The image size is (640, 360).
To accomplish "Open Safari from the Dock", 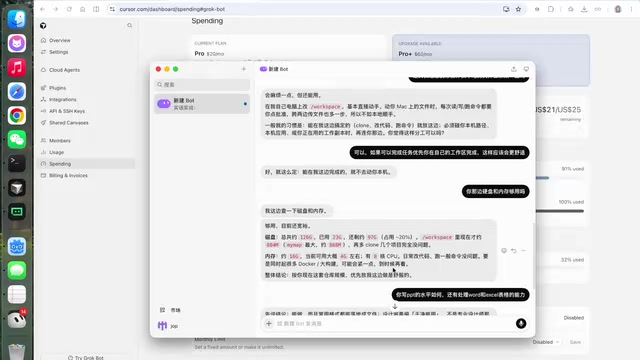I will pos(17,91).
